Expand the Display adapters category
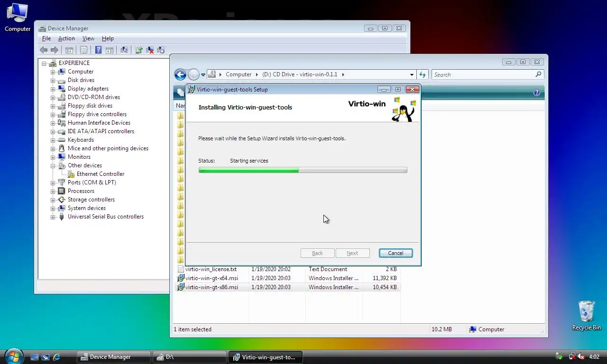The width and height of the screenshot is (607, 364). (53, 89)
